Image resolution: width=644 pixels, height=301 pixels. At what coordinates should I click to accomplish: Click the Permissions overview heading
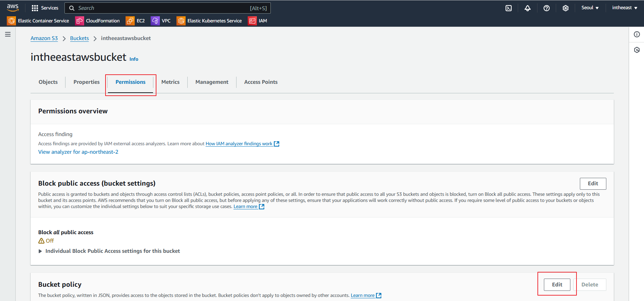(x=73, y=111)
